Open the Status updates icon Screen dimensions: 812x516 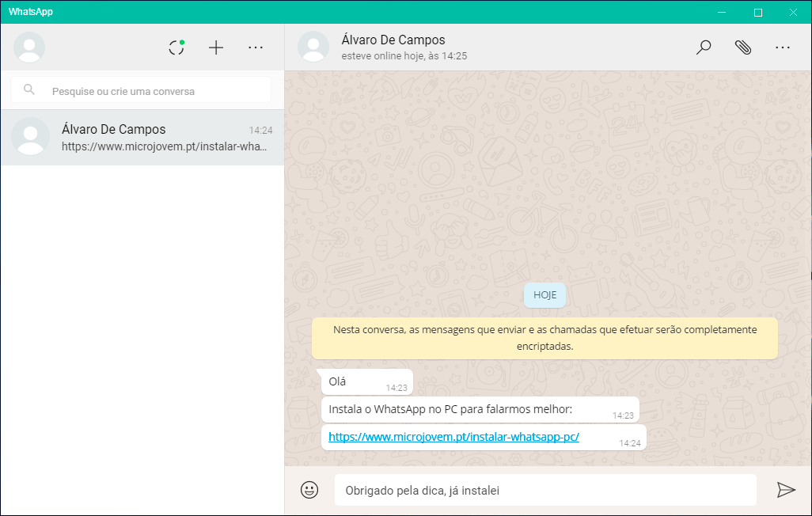point(176,47)
